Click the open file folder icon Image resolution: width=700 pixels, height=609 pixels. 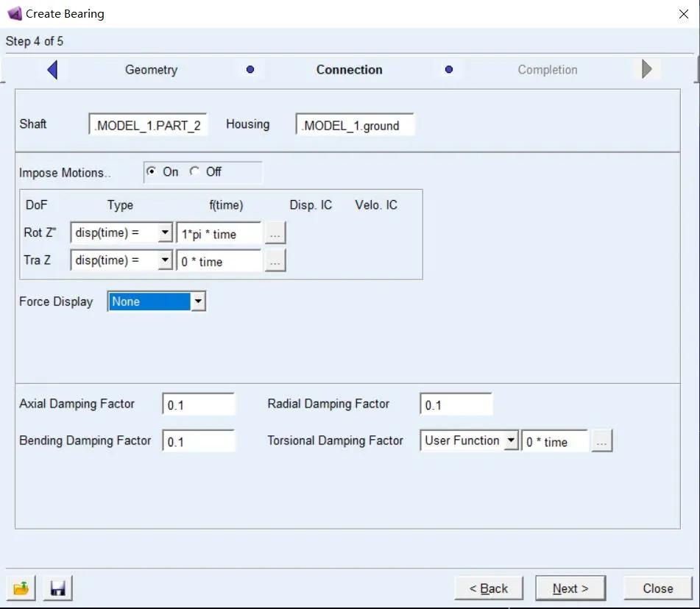point(21,588)
